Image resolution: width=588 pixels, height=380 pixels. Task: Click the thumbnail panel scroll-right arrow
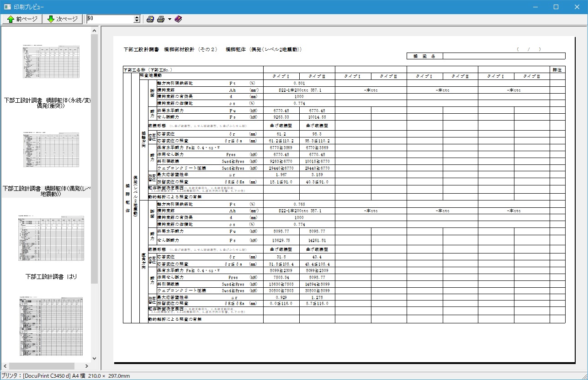coord(87,366)
